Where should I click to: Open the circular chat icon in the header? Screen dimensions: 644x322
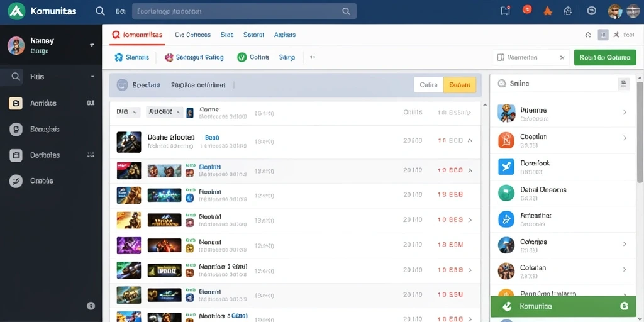[x=591, y=11]
